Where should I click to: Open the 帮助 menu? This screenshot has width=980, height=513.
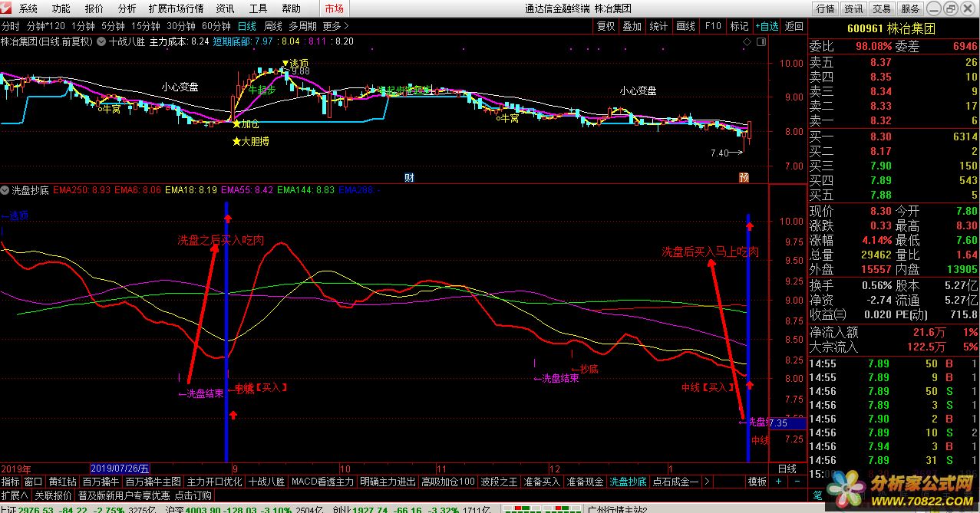pos(291,9)
